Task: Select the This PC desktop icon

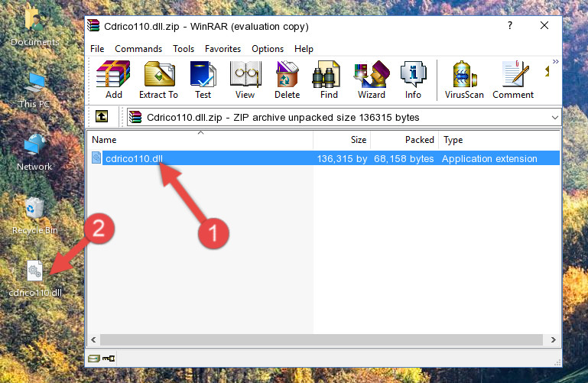Action: tap(34, 90)
